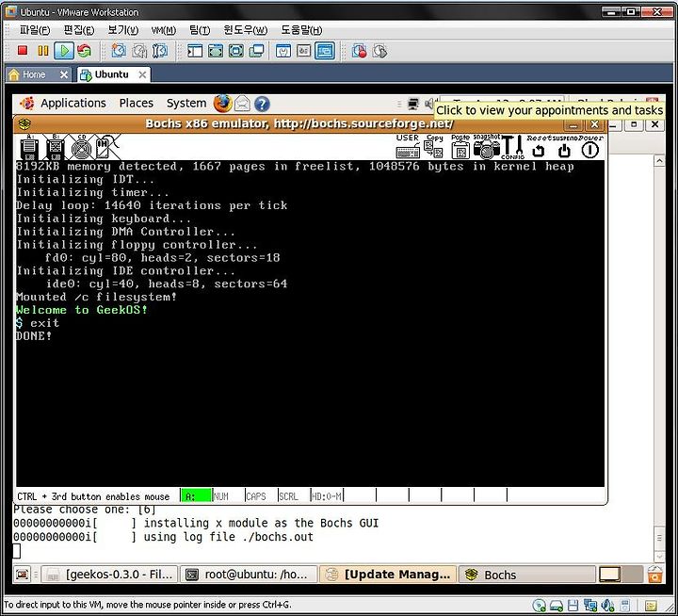Viewport: 678px width, 616px height.
Task: Open the 파일(F) menu
Action: point(35,30)
